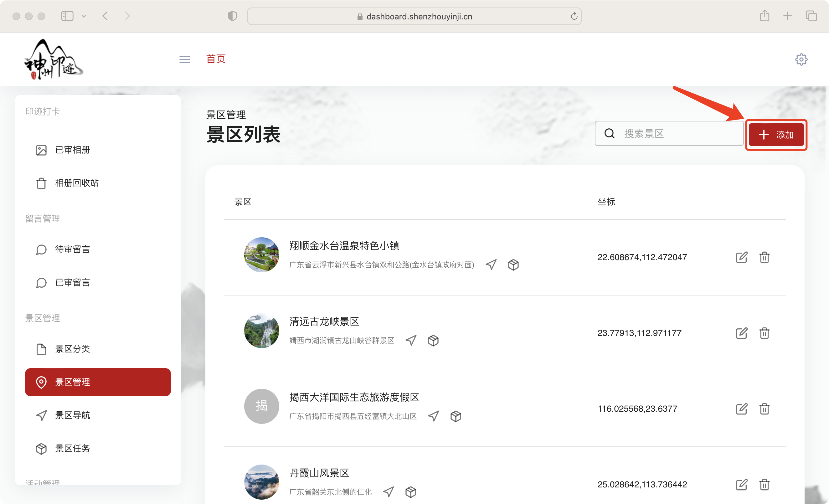The width and height of the screenshot is (829, 504).
Task: Click task cube icon for 丹霞山风景区
Action: 410,492
